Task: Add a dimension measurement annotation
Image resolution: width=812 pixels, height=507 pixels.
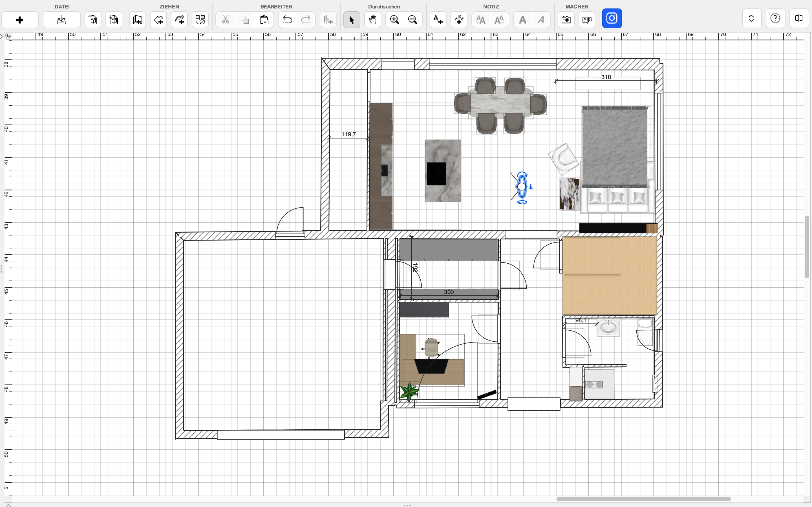Action: pos(459,20)
